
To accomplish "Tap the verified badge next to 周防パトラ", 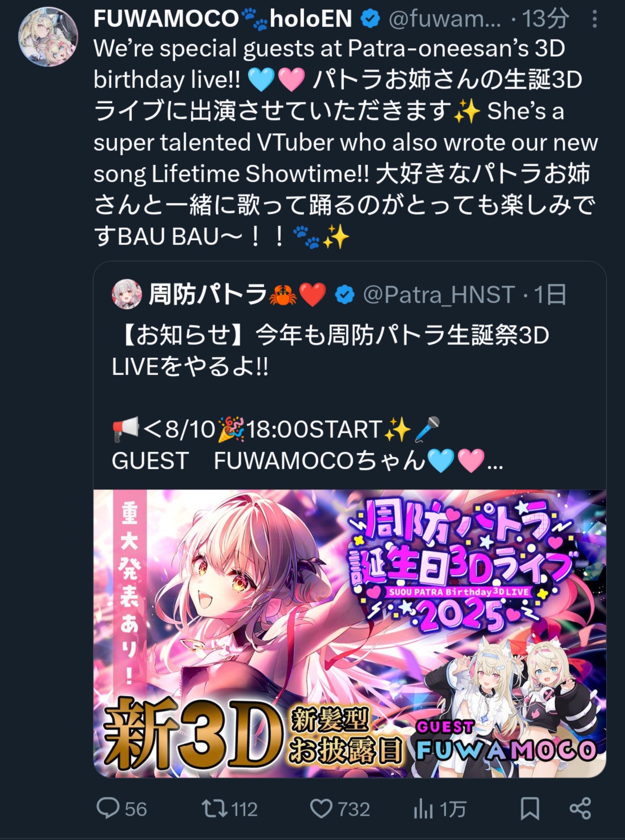I will click(344, 295).
